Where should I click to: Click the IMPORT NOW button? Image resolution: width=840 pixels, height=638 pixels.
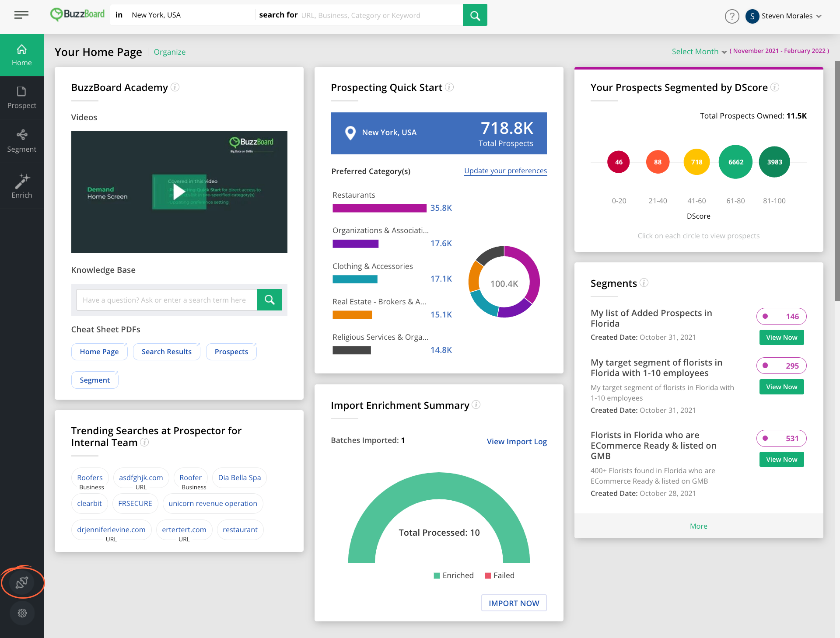(x=514, y=603)
